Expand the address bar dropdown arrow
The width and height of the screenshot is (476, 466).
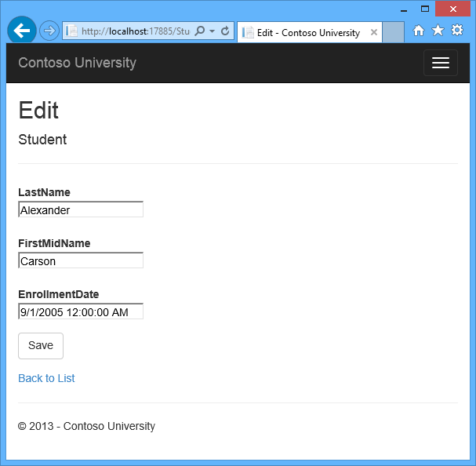212,31
